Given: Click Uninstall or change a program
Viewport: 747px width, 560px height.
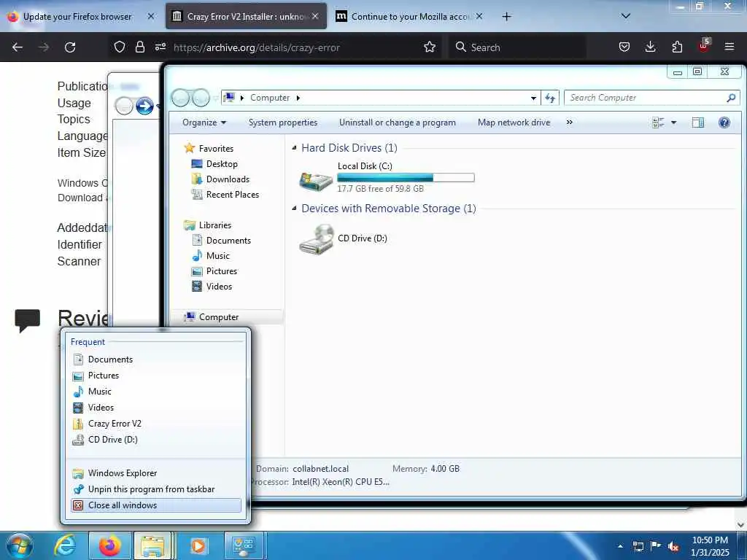Looking at the screenshot, I should click(398, 122).
